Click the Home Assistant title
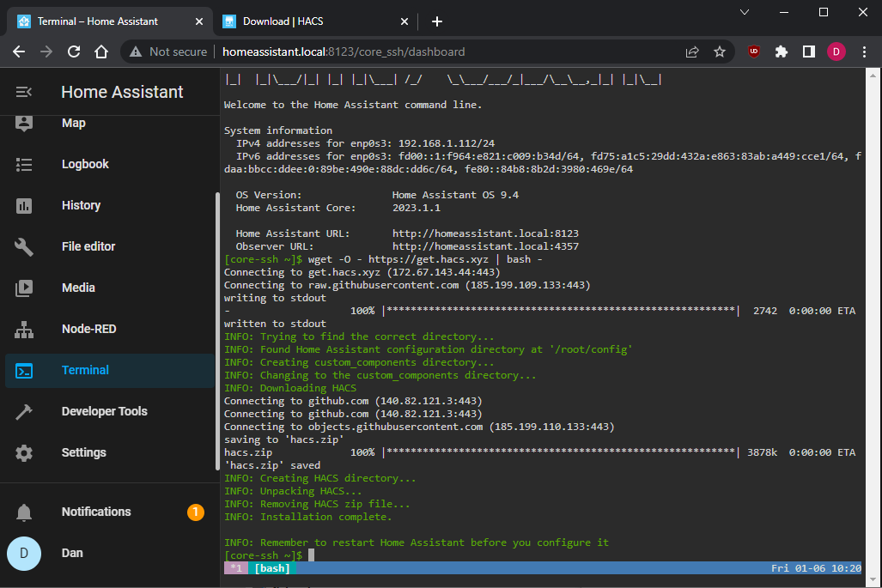Image resolution: width=882 pixels, height=588 pixels. 122,92
